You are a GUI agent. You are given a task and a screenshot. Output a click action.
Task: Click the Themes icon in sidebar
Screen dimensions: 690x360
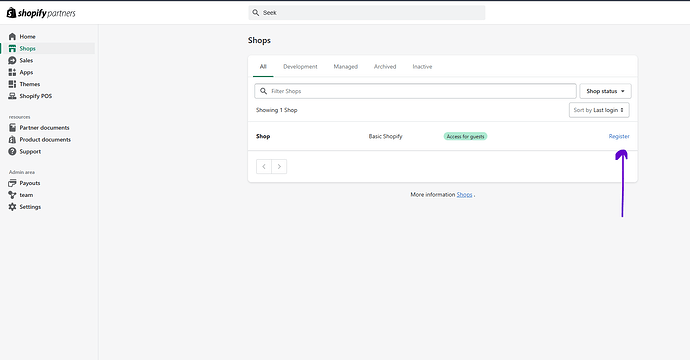[x=12, y=84]
